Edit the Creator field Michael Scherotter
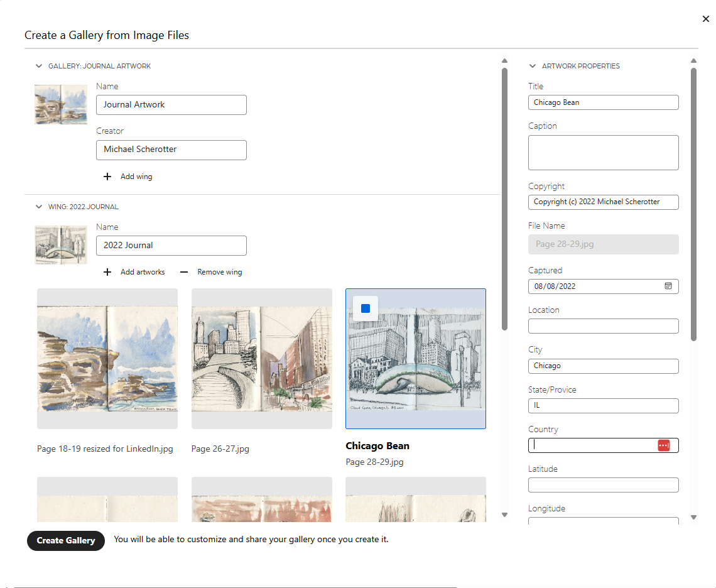 [x=171, y=150]
